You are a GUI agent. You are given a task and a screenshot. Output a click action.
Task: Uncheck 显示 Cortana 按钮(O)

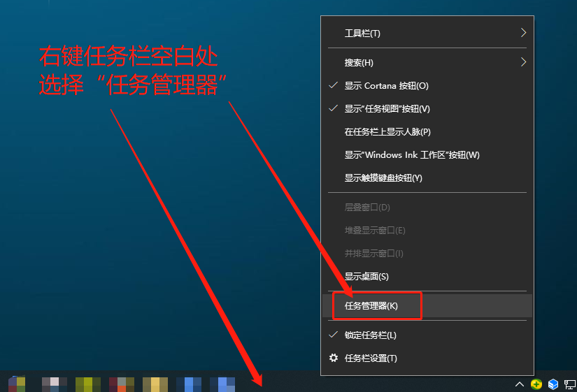[386, 86]
